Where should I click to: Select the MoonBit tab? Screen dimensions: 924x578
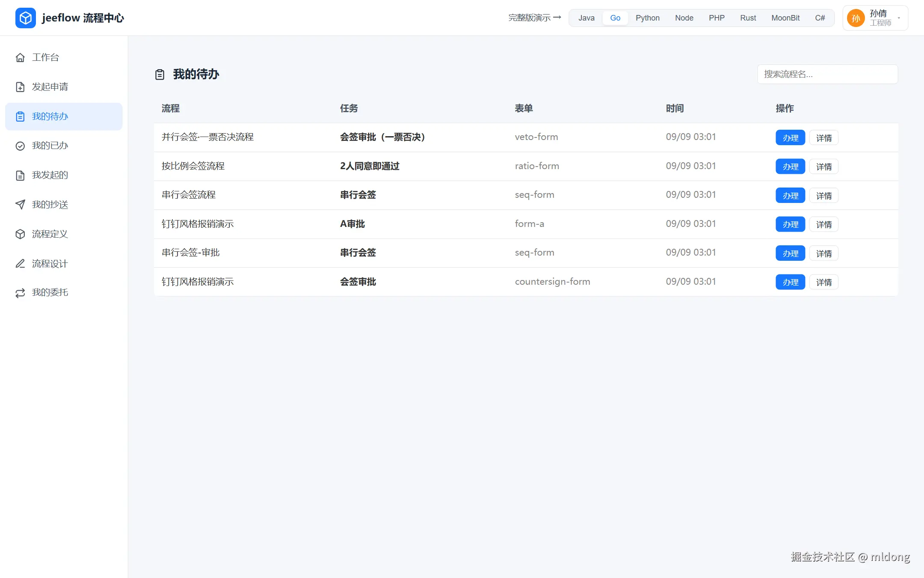[x=785, y=18]
